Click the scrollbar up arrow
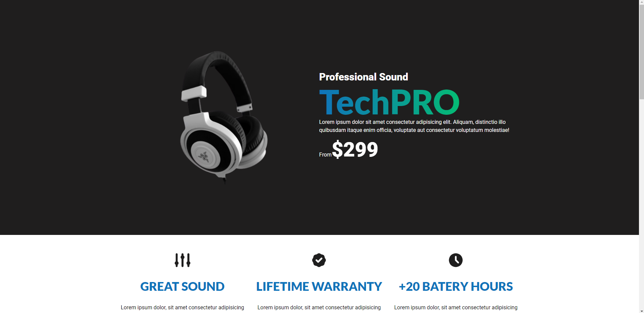 [641, 2]
